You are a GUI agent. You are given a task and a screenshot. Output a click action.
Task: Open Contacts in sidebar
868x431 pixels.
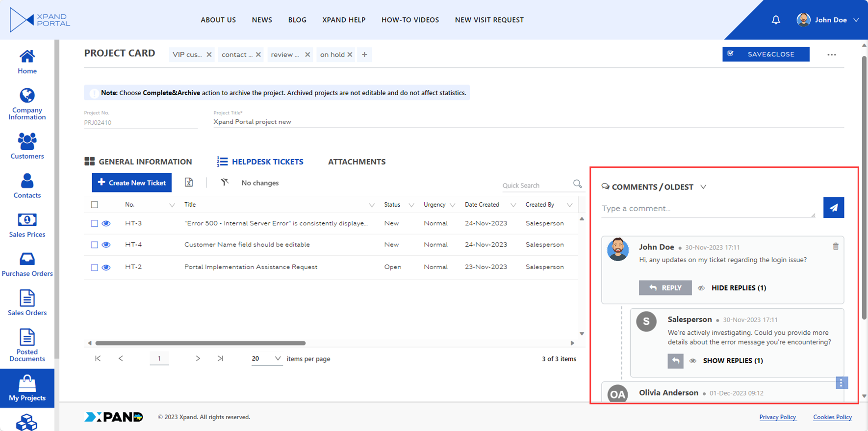tap(27, 186)
